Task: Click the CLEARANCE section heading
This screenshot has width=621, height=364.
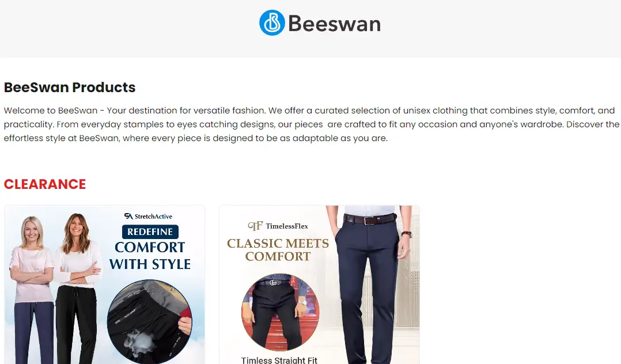Action: point(45,184)
